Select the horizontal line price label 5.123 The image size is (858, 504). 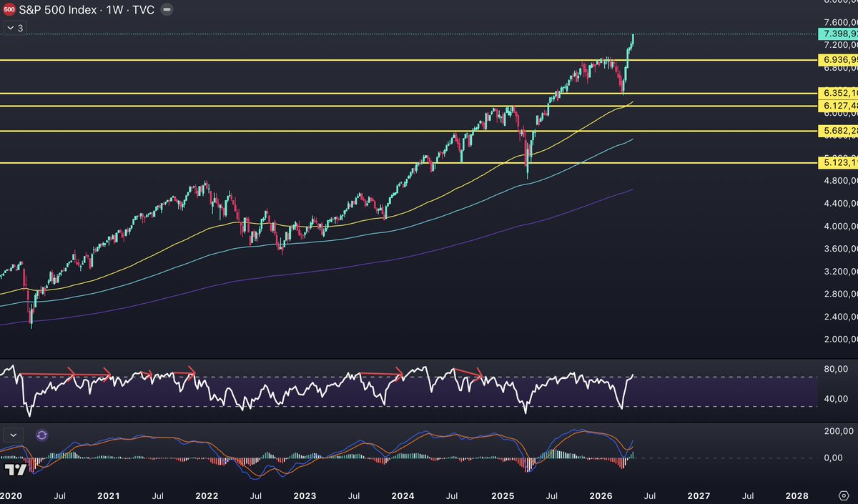[838, 163]
